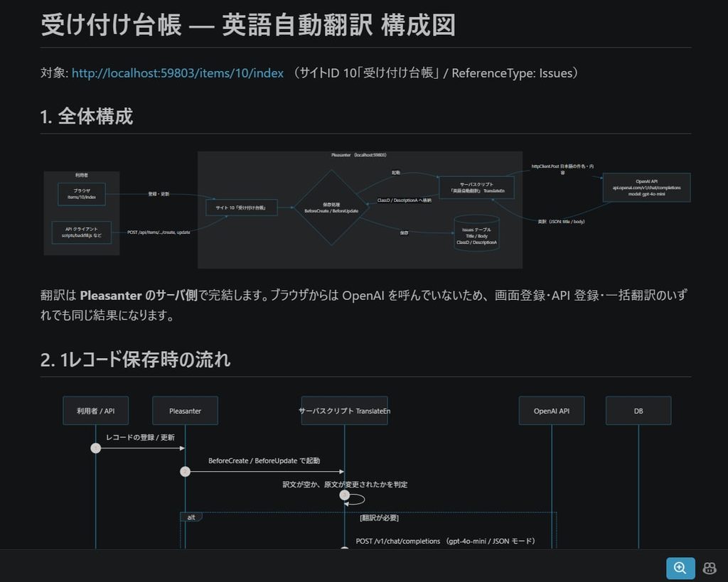Click the heading 1. 全体構成
Viewport: 728px width, 582px height.
pos(86,116)
